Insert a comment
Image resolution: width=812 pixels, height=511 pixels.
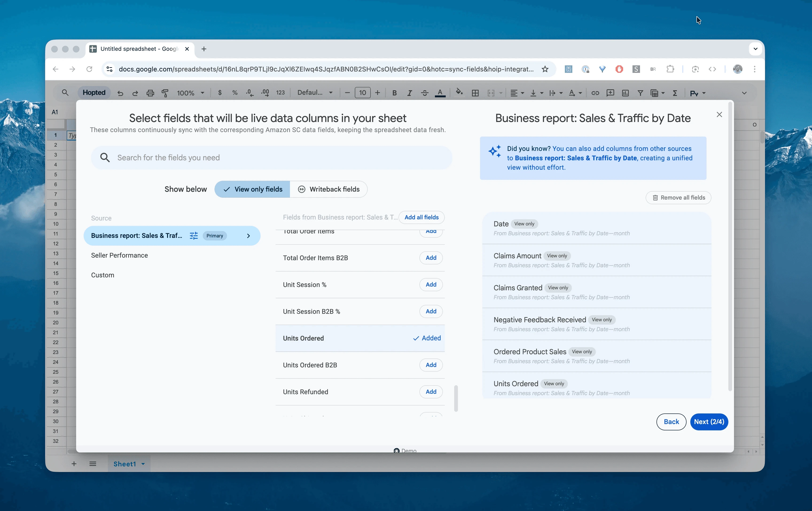pos(610,93)
